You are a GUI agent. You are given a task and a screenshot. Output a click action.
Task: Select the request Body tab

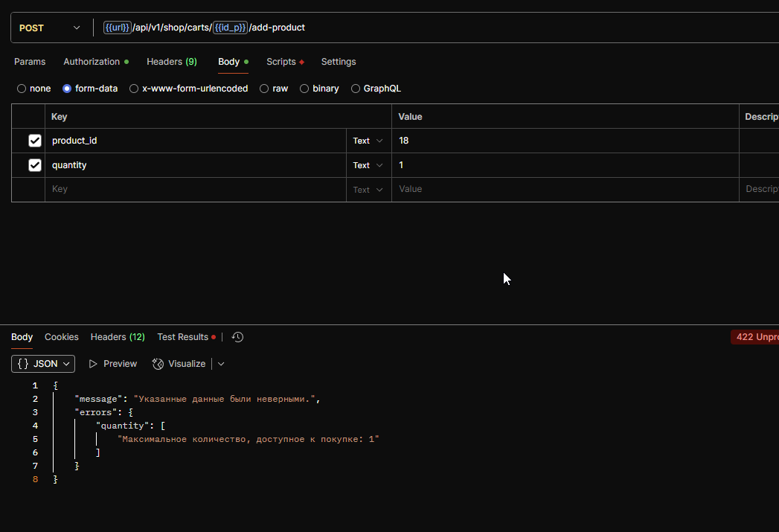tap(233, 62)
